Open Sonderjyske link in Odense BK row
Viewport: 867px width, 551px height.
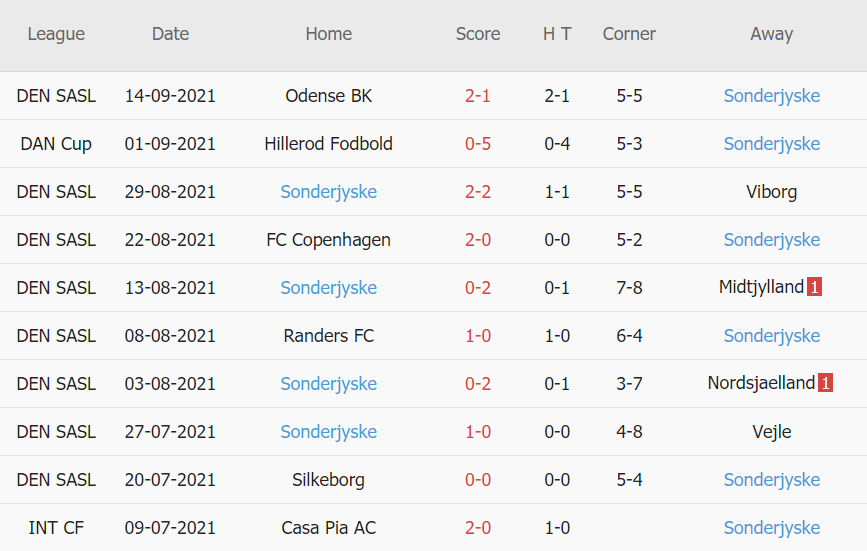pyautogui.click(x=771, y=96)
